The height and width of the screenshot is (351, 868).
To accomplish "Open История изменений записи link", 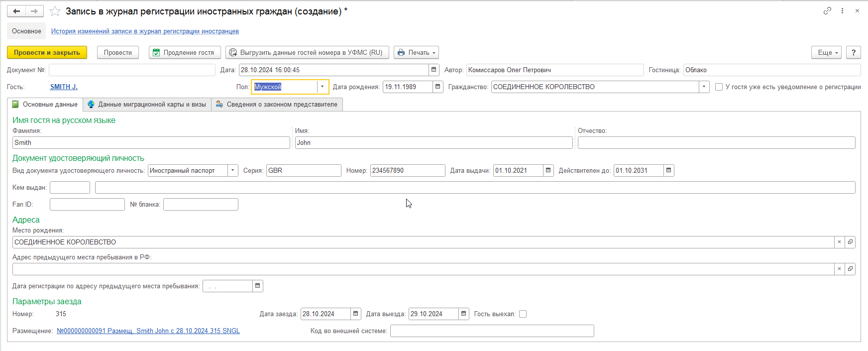I will [145, 31].
